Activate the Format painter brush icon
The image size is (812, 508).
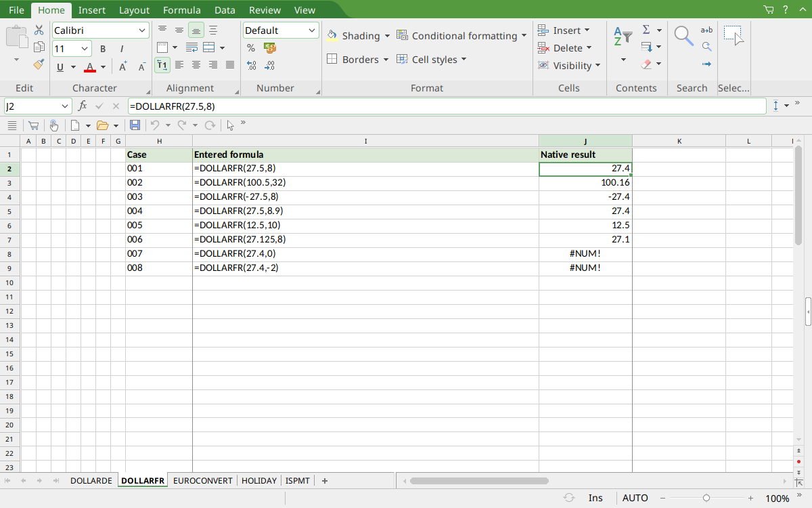39,64
